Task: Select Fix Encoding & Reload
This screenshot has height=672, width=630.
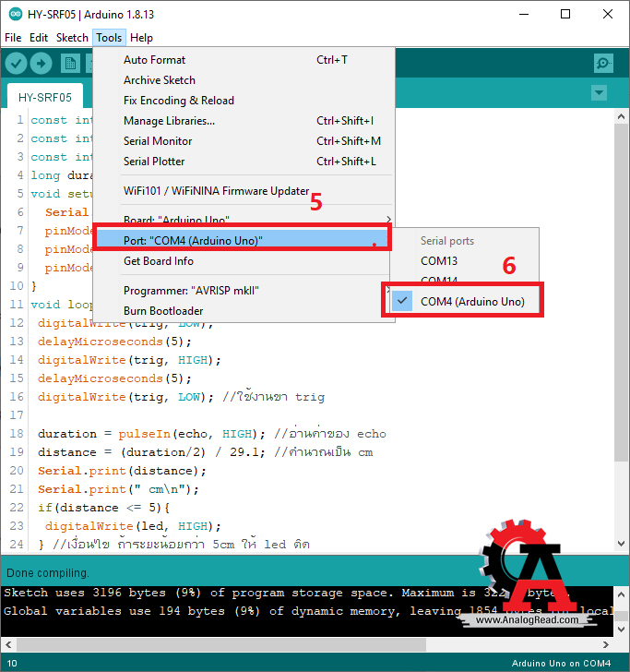Action: (x=244, y=101)
